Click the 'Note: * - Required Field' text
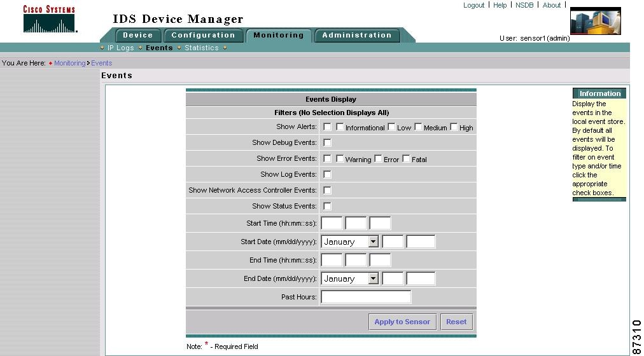Viewport: 644px width, 356px height. [222, 346]
